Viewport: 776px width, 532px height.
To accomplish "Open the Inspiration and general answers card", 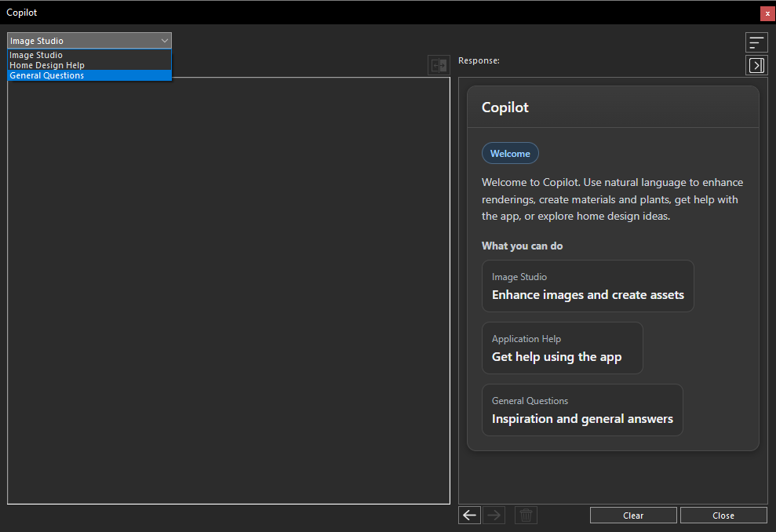I will pos(582,410).
